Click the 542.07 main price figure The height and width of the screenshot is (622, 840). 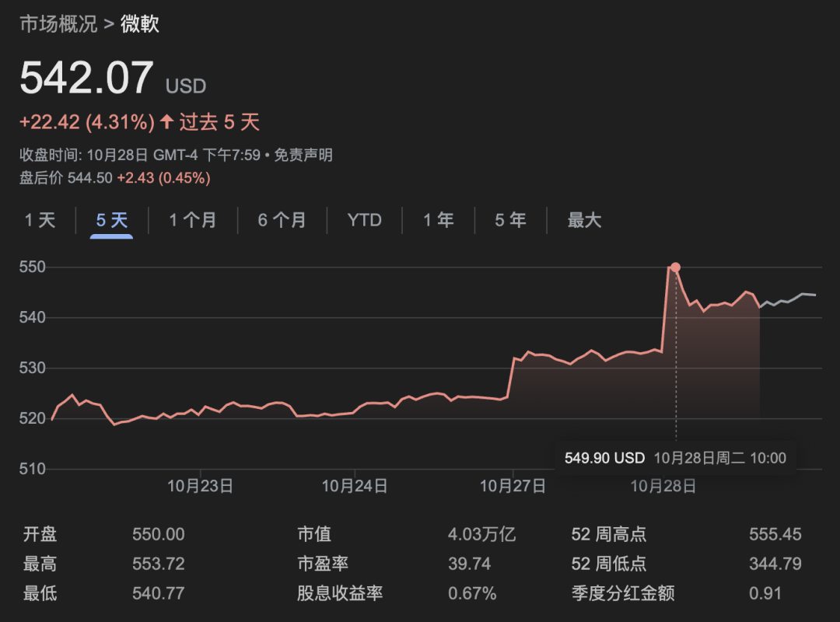86,79
